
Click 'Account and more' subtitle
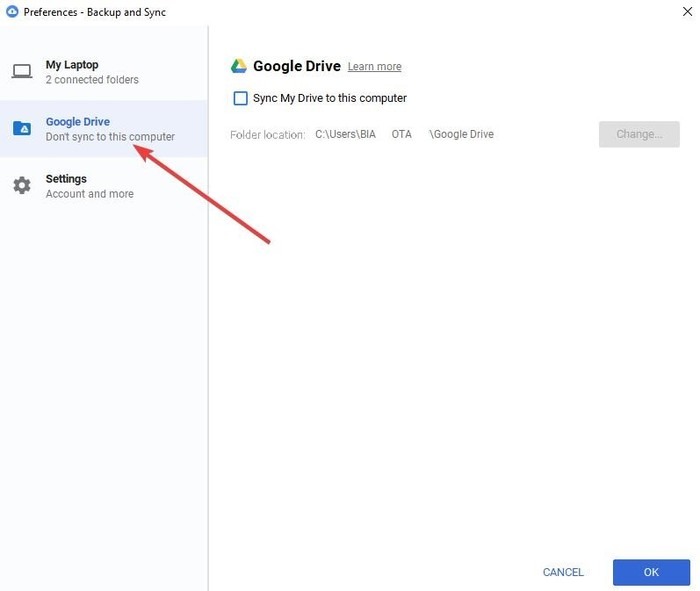(x=90, y=194)
